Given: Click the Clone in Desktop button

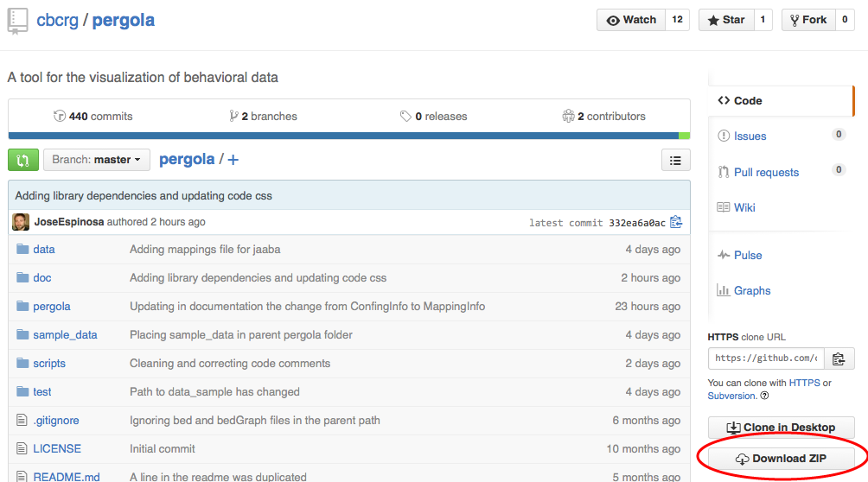Looking at the screenshot, I should [x=781, y=427].
